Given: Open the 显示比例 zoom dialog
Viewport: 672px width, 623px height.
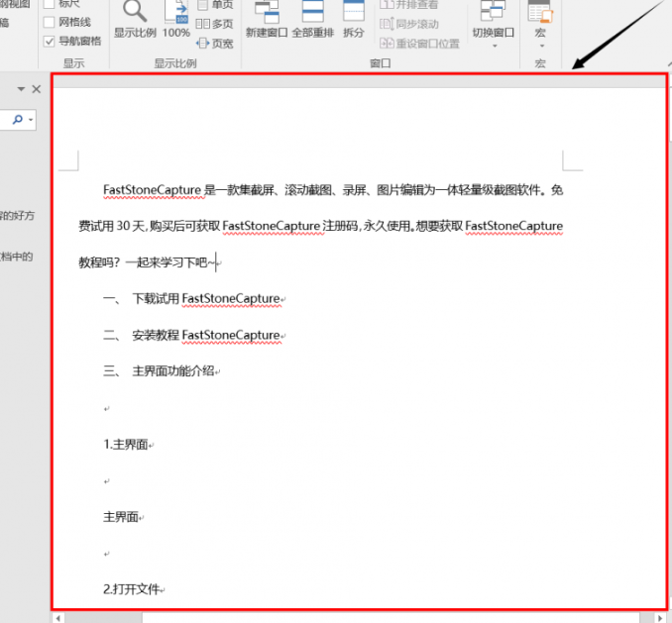Looking at the screenshot, I should click(x=135, y=19).
